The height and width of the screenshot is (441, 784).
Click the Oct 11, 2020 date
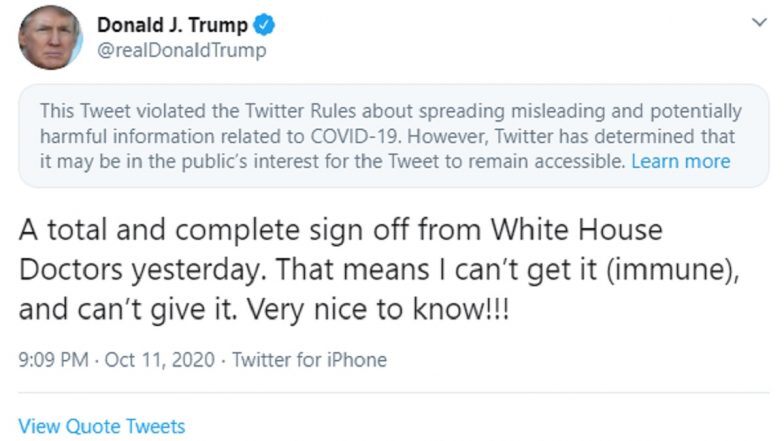(x=160, y=360)
